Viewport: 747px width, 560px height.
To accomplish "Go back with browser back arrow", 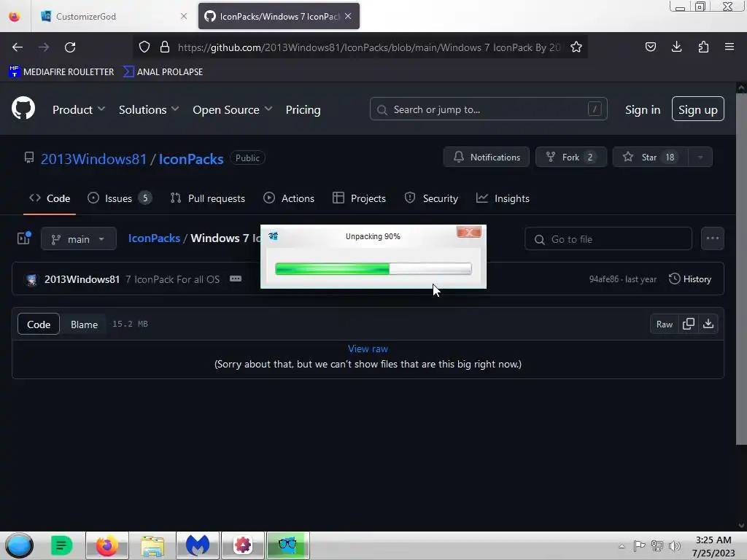I will tap(18, 47).
